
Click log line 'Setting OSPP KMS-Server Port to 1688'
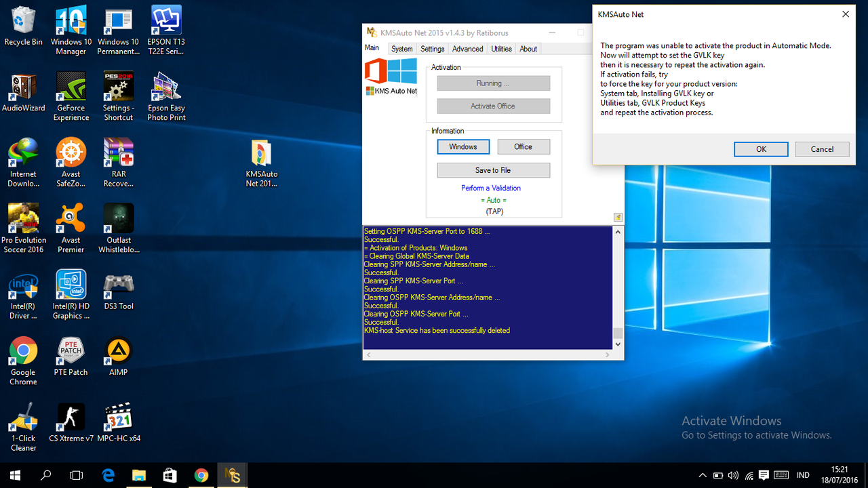click(x=427, y=231)
